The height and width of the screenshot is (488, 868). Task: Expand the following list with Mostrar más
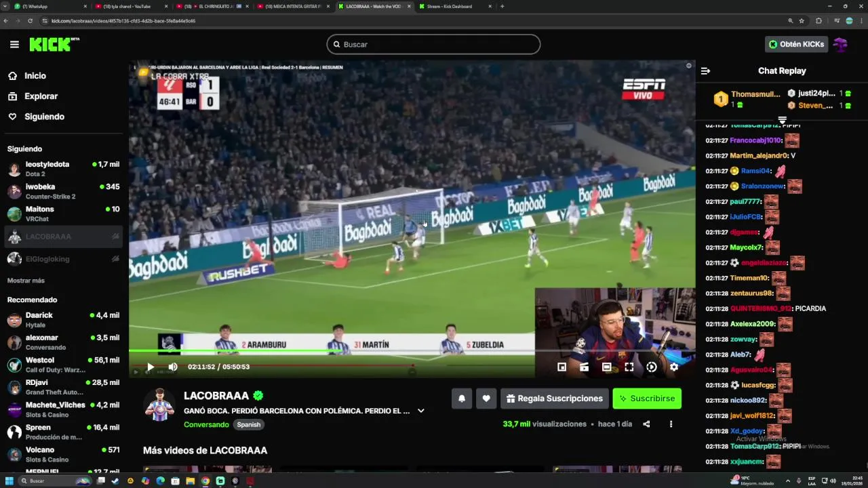[x=26, y=281]
